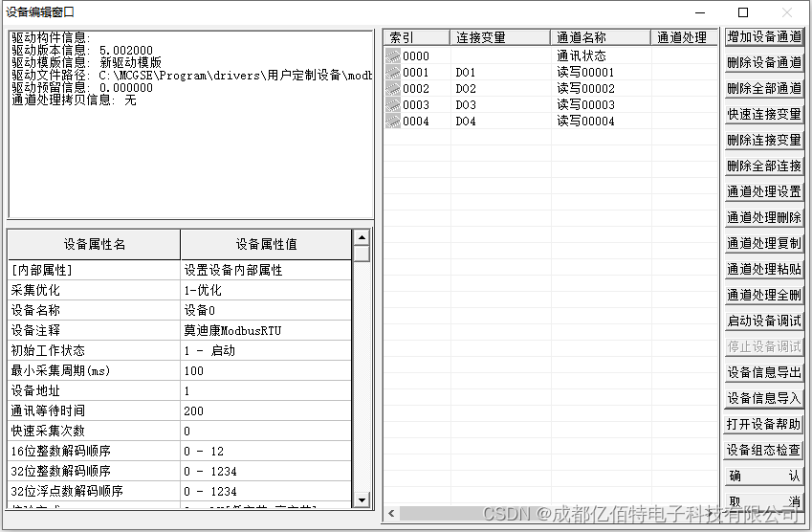
Task: Click the property scrollbar down arrow
Action: [362, 499]
